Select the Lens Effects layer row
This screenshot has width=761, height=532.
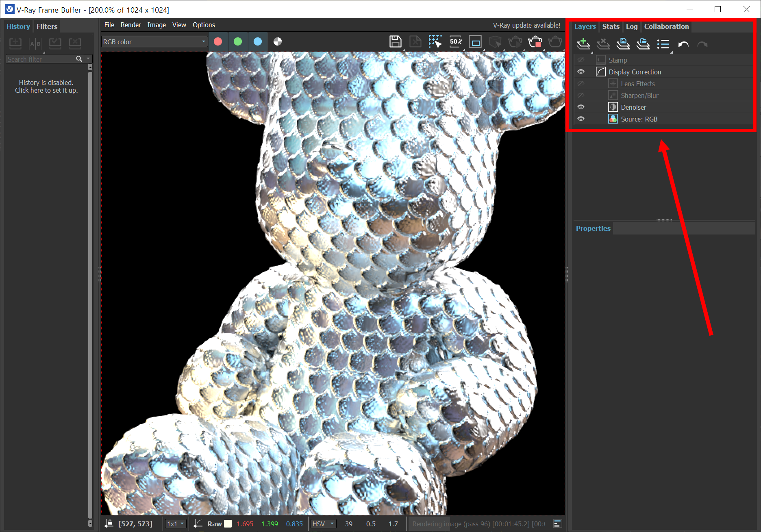pyautogui.click(x=663, y=84)
